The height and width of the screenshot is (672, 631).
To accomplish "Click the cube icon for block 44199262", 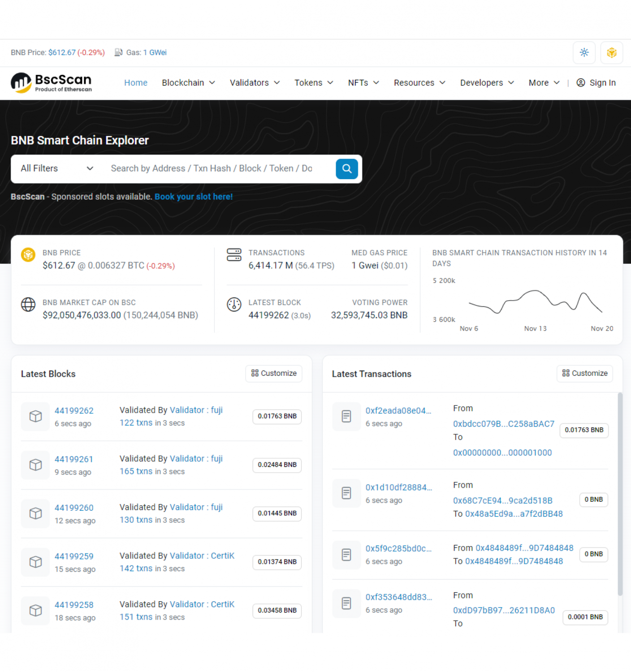I will [35, 416].
